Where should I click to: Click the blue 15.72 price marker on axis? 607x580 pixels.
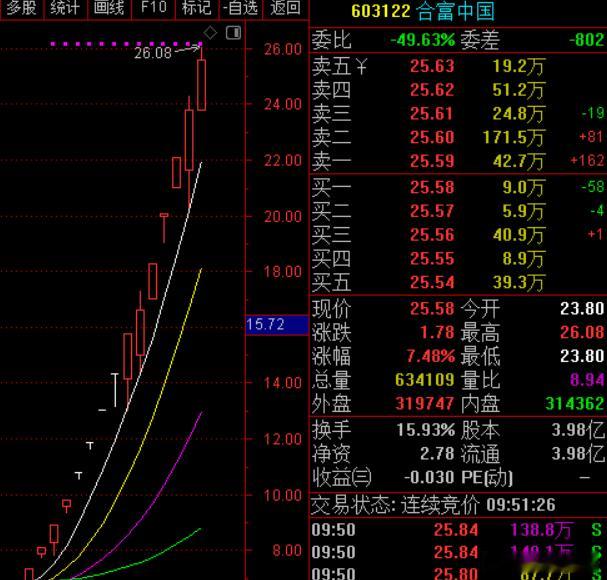[x=277, y=324]
